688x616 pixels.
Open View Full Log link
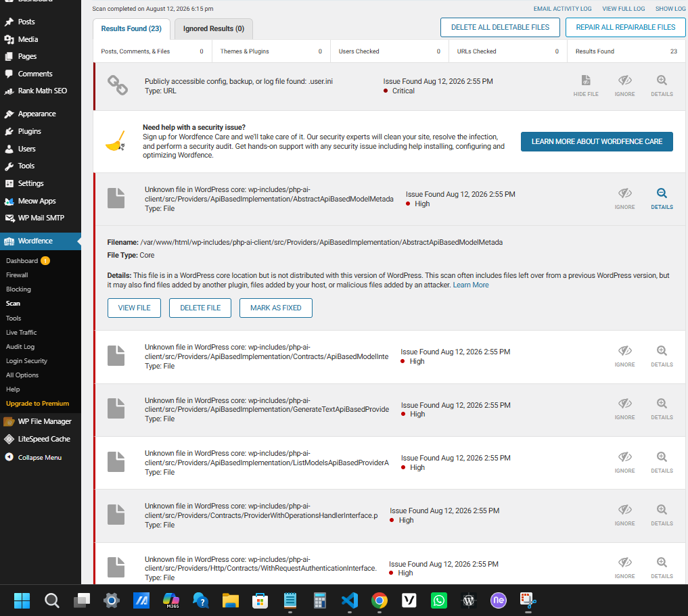click(624, 9)
